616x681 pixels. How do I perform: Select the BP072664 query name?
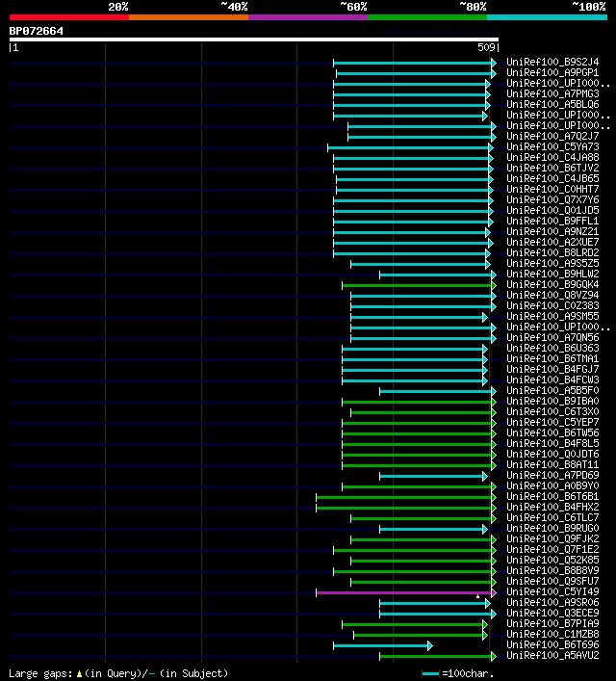(36, 31)
